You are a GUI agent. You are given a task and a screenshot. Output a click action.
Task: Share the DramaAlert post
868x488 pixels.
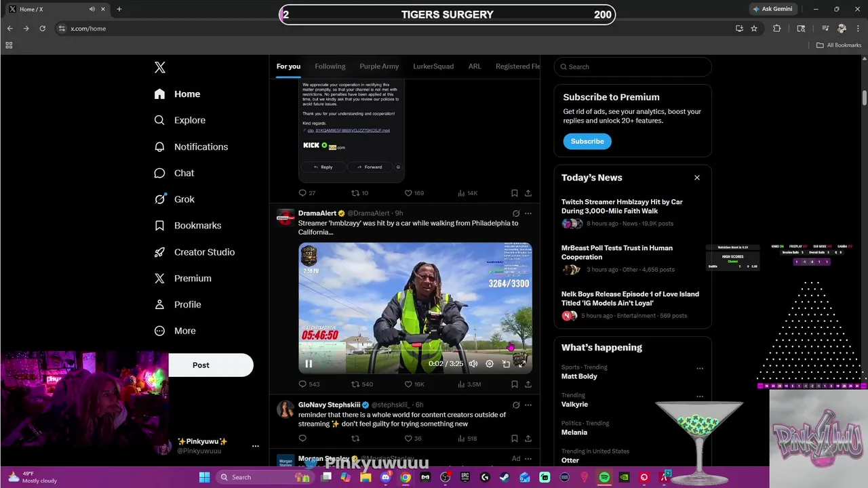[x=528, y=384]
